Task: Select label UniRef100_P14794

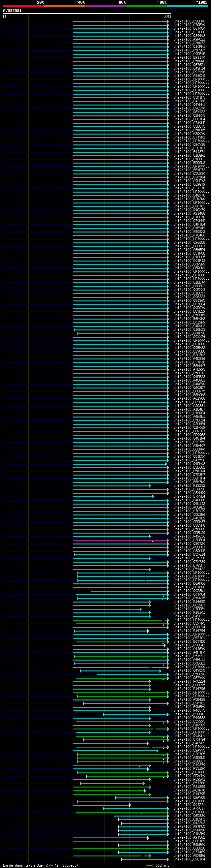Action: pos(190,631)
